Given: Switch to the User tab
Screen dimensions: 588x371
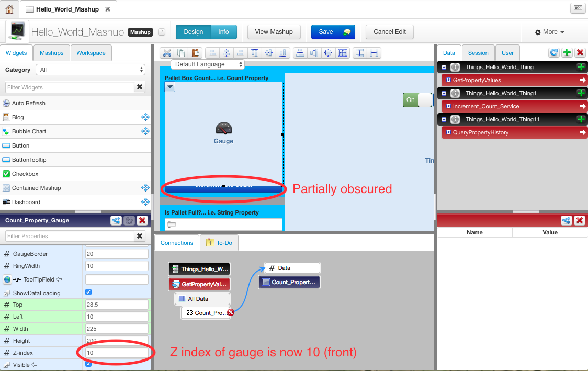Looking at the screenshot, I should (507, 53).
